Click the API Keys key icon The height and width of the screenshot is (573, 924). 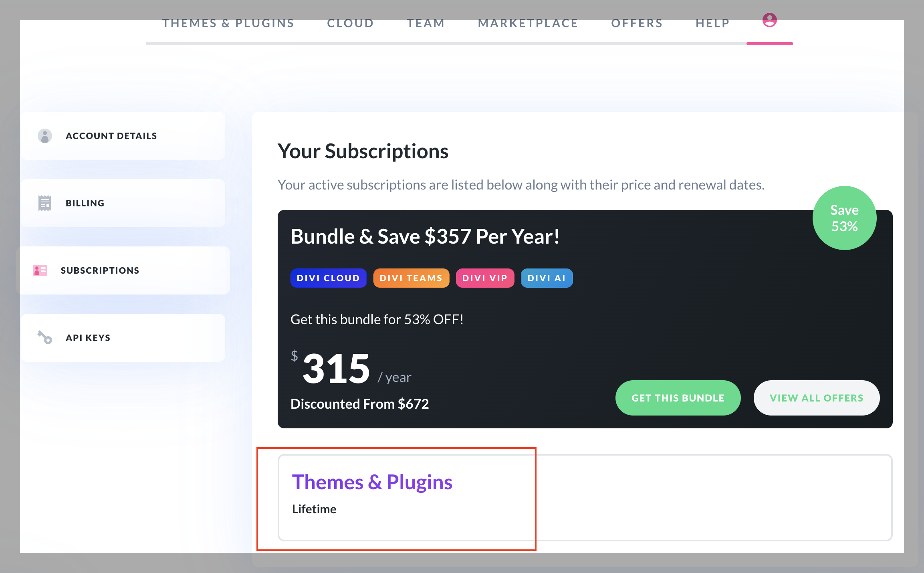(x=45, y=337)
